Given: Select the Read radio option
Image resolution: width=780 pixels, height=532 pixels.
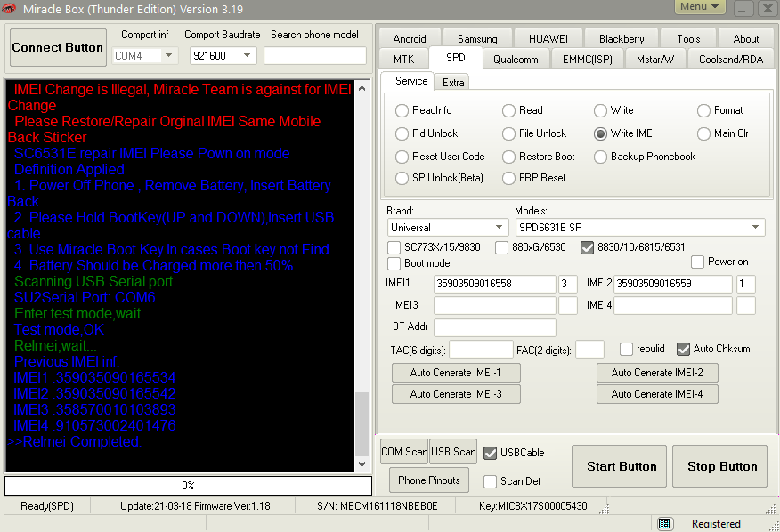Looking at the screenshot, I should pyautogui.click(x=508, y=110).
